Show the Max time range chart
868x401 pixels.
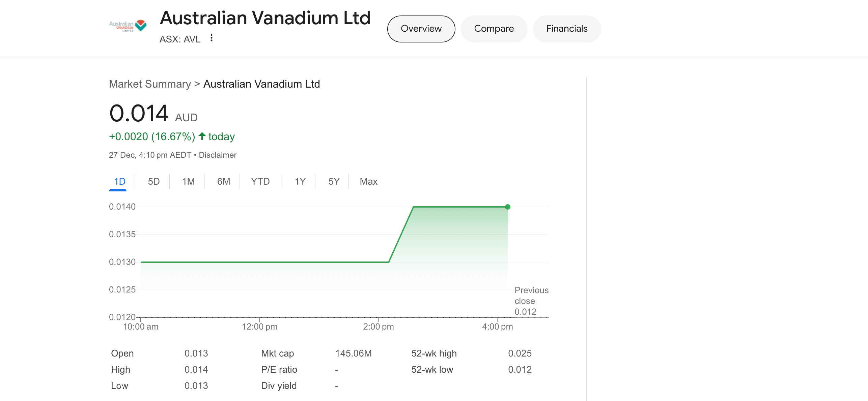(x=368, y=182)
